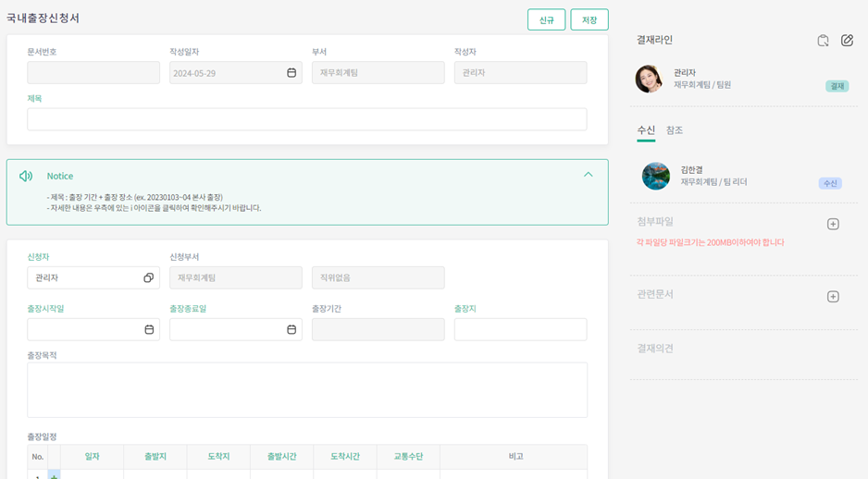868x479 pixels.
Task: Click inside the 출장목적 text area
Action: pos(306,389)
